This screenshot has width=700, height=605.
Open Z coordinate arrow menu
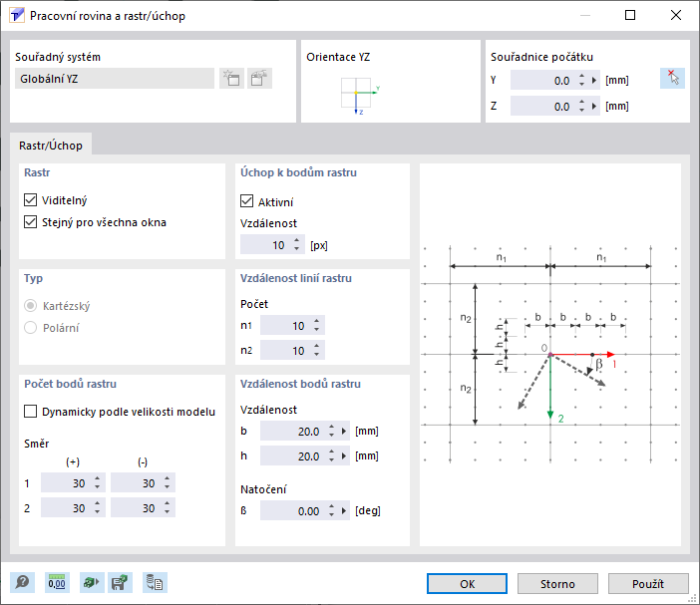tap(594, 107)
